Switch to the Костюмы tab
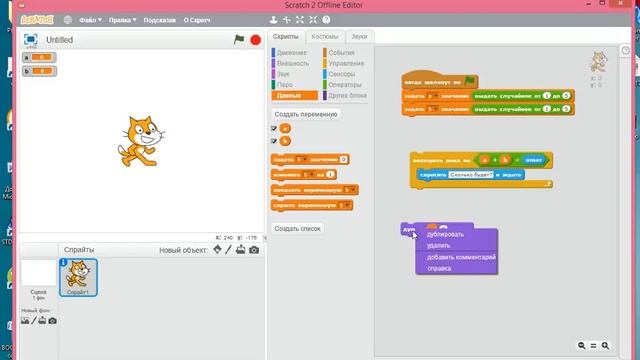The image size is (640, 360). click(325, 36)
